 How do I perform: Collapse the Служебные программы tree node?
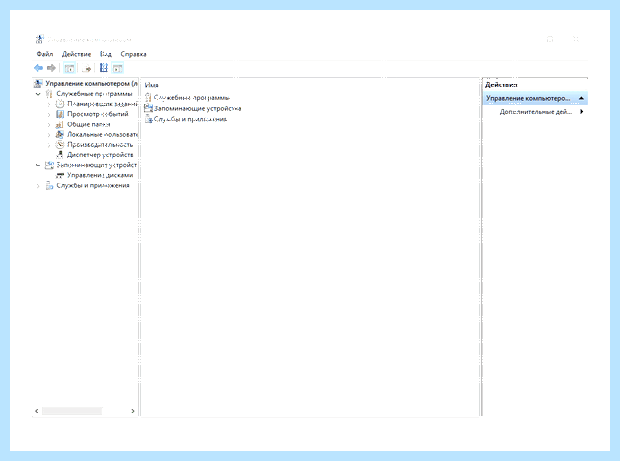(38, 94)
